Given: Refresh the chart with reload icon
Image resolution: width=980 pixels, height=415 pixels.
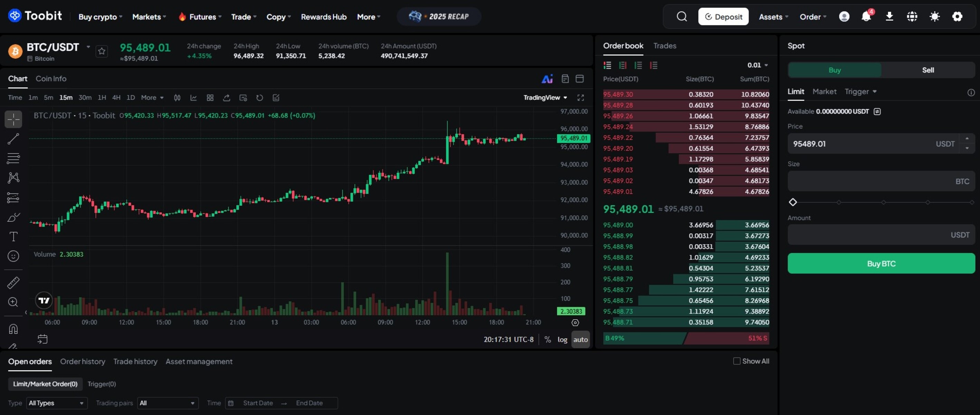Looking at the screenshot, I should (x=260, y=98).
